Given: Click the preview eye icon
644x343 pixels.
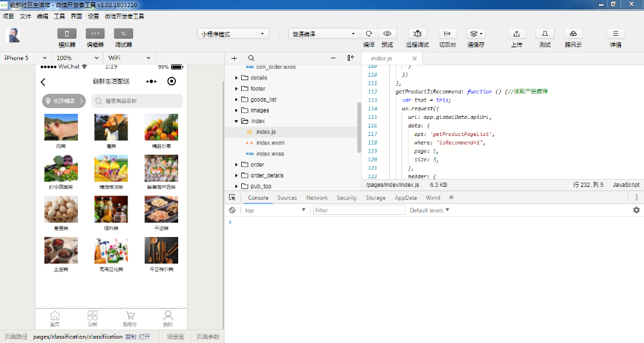Looking at the screenshot, I should pyautogui.click(x=387, y=34).
